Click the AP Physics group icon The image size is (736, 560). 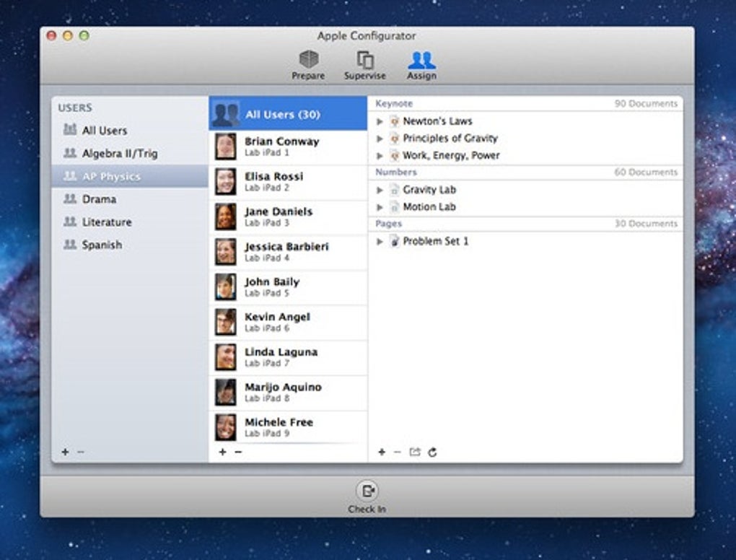coord(70,176)
